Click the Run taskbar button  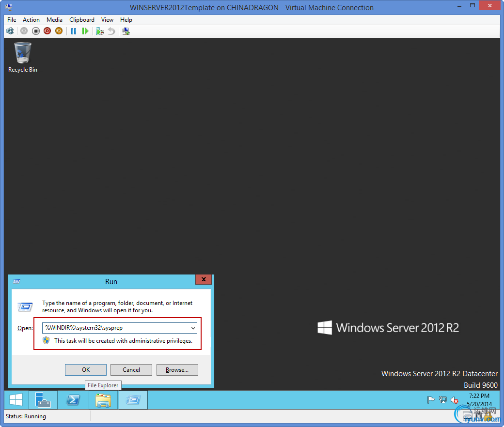tap(133, 400)
